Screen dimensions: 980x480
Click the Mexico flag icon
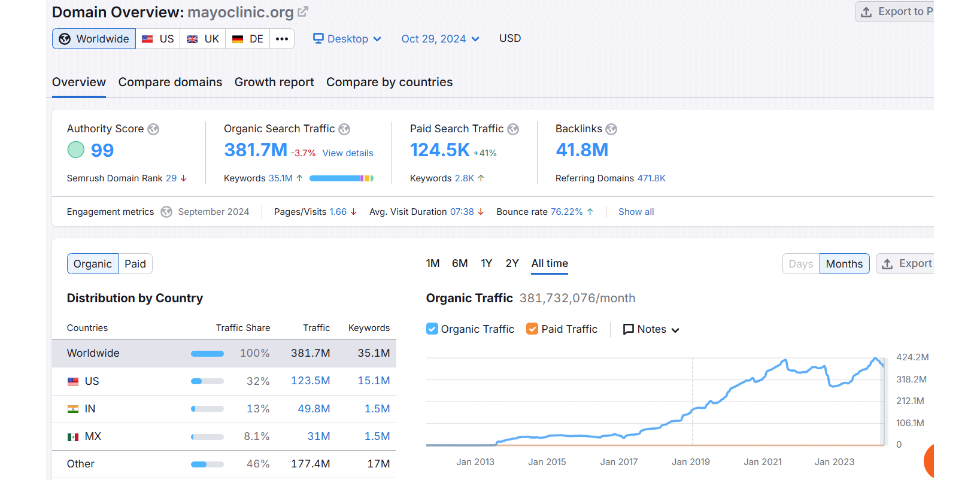point(73,437)
